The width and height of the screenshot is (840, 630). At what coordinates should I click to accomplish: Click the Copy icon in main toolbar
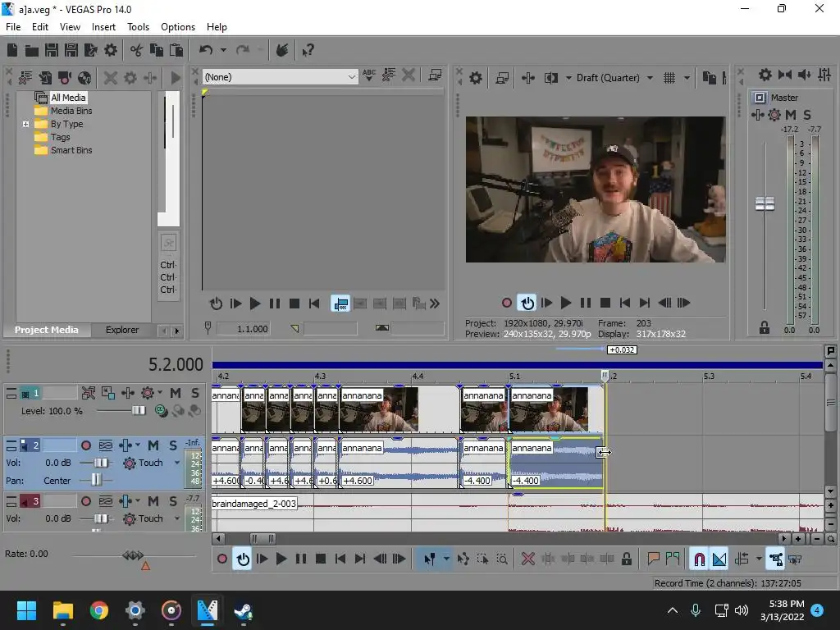click(157, 50)
